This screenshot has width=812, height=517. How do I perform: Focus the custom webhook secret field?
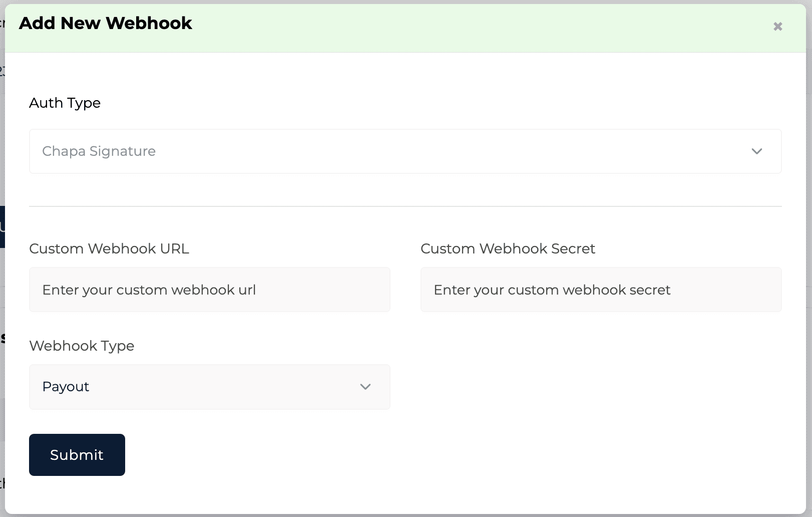point(601,290)
